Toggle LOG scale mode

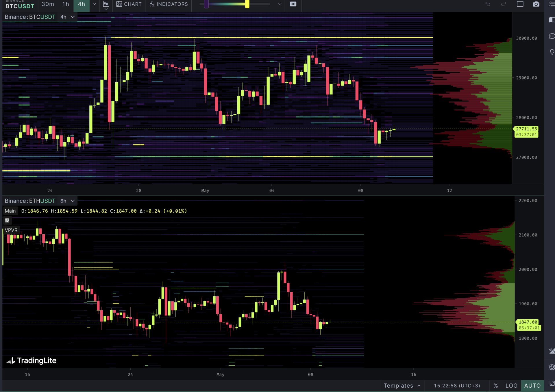click(511, 386)
